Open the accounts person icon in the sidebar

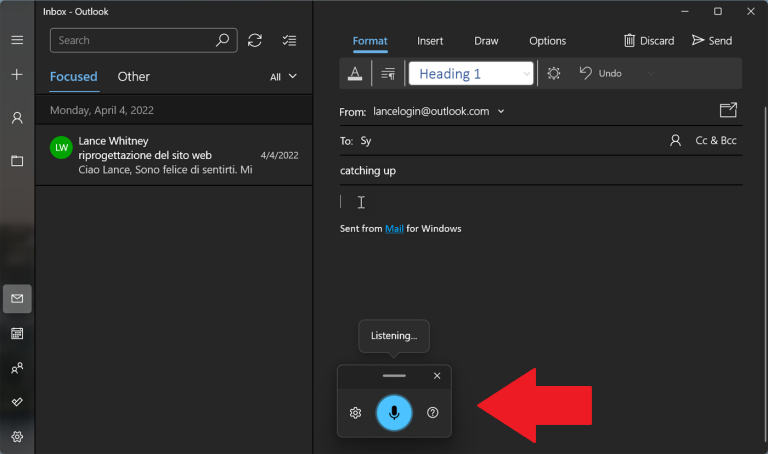point(17,118)
